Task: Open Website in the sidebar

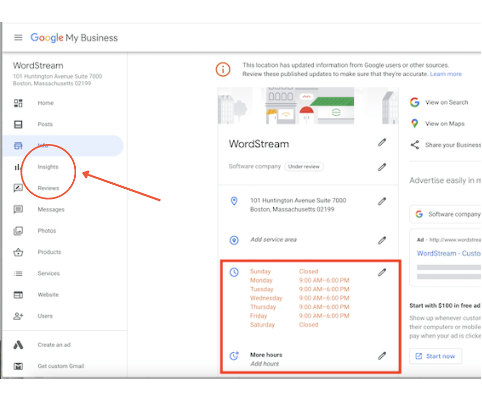Action: pyautogui.click(x=48, y=295)
